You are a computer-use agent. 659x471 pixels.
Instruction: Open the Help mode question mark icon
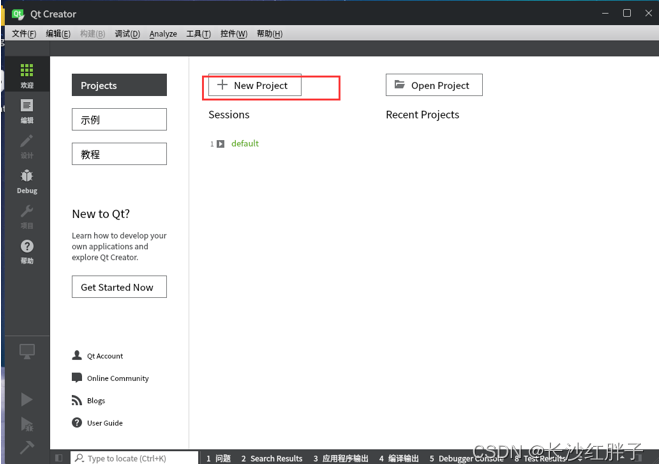point(26,246)
